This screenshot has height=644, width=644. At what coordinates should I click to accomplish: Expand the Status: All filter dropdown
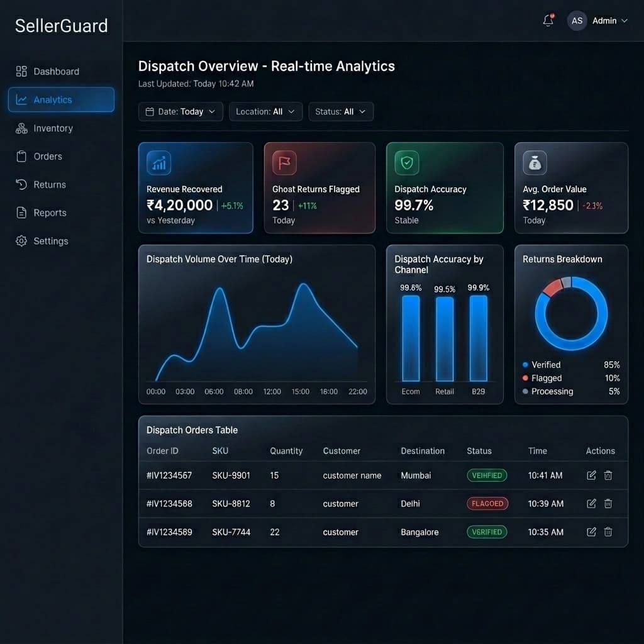pyautogui.click(x=341, y=111)
